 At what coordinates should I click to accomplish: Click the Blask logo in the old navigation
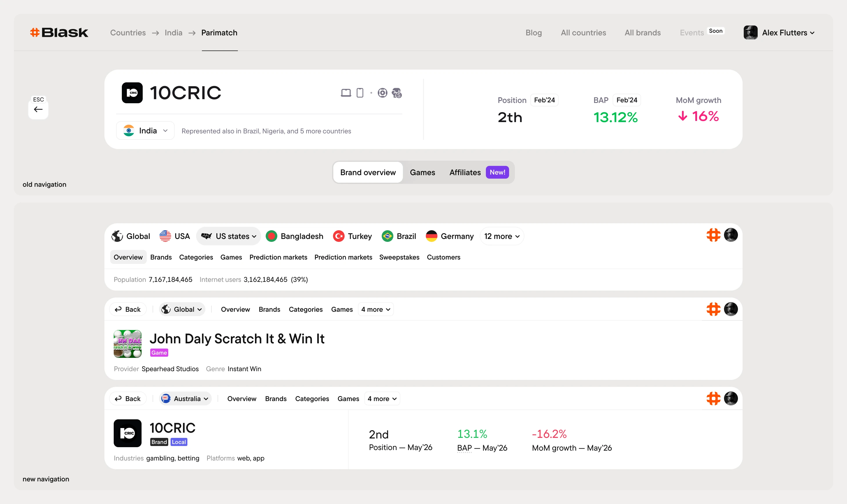(59, 32)
